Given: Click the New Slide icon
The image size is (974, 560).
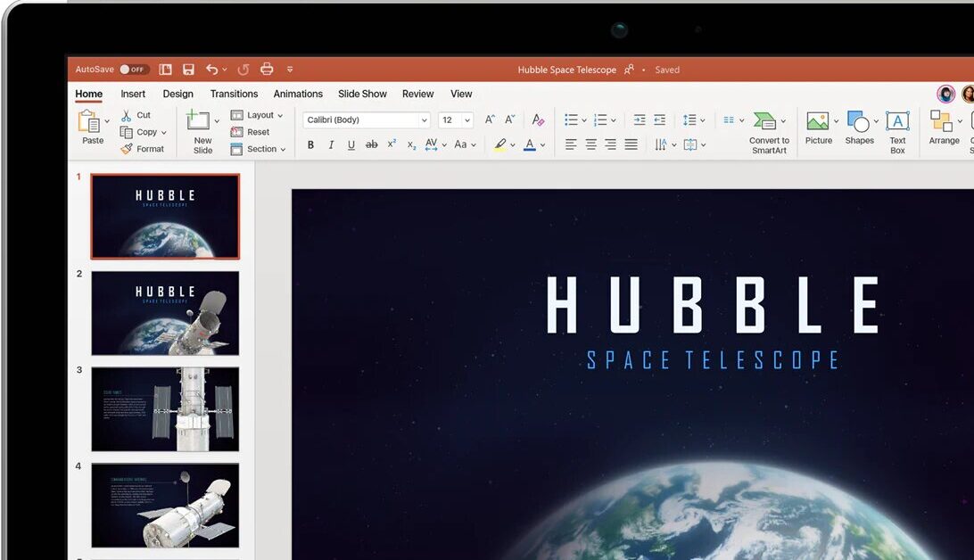Looking at the screenshot, I should point(197,119).
